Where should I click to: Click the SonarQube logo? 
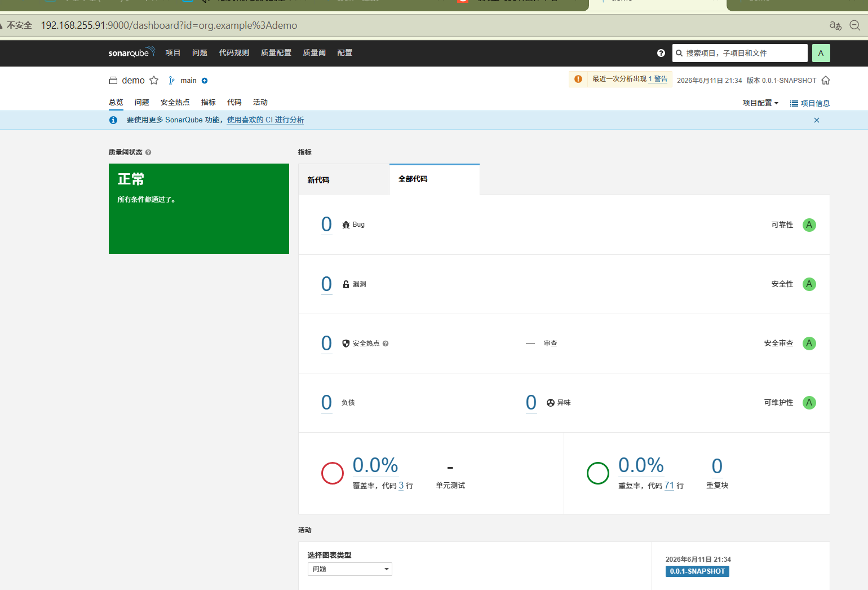tap(131, 52)
